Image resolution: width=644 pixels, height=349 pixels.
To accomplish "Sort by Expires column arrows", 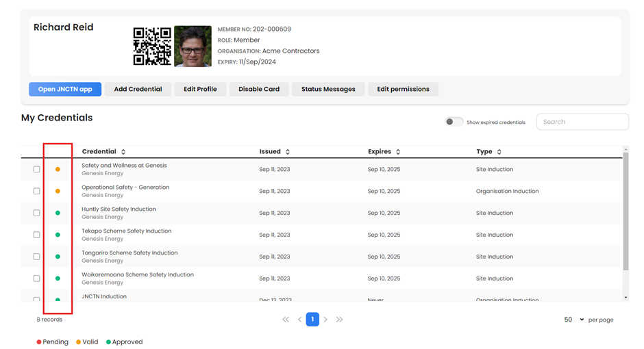I will click(x=398, y=152).
